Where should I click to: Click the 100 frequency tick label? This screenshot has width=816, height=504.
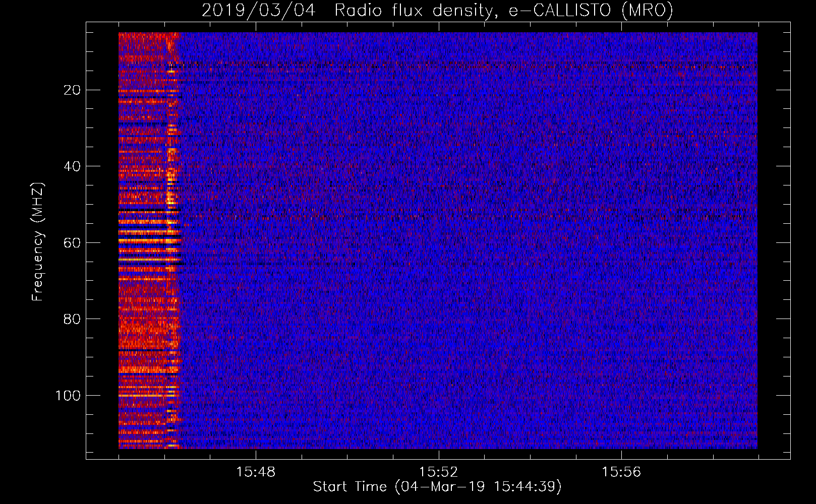tap(68, 396)
